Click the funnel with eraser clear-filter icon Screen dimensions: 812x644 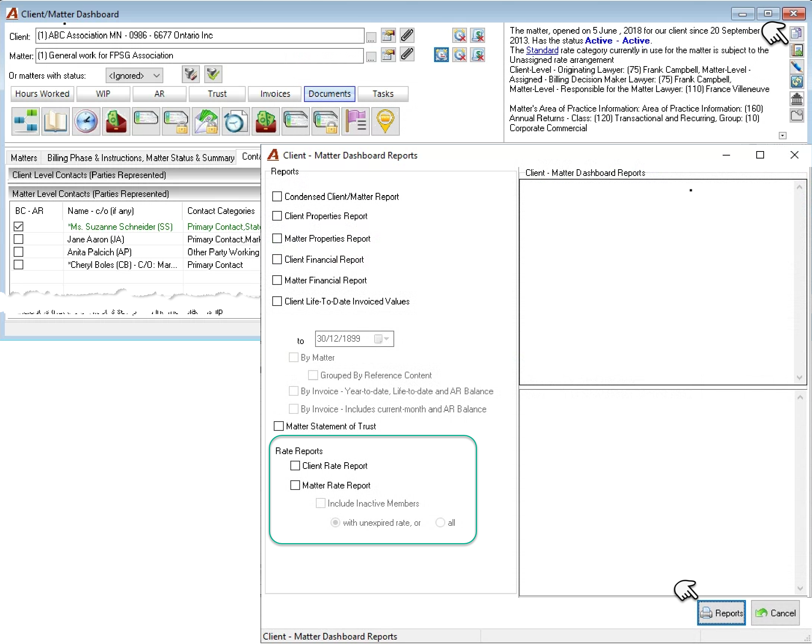point(191,74)
